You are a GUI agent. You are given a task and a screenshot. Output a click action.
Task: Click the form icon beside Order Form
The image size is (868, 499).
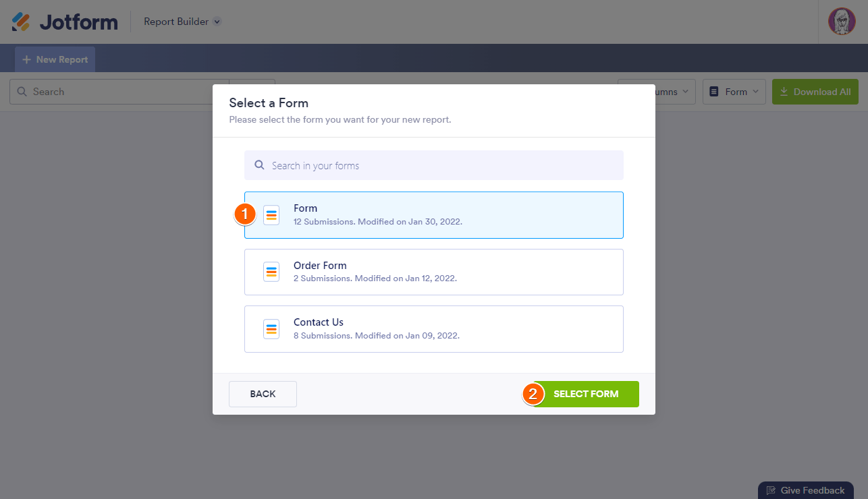tap(271, 272)
